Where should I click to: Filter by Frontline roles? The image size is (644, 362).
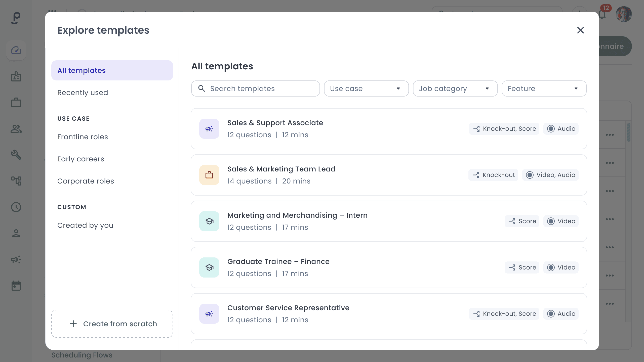83,137
